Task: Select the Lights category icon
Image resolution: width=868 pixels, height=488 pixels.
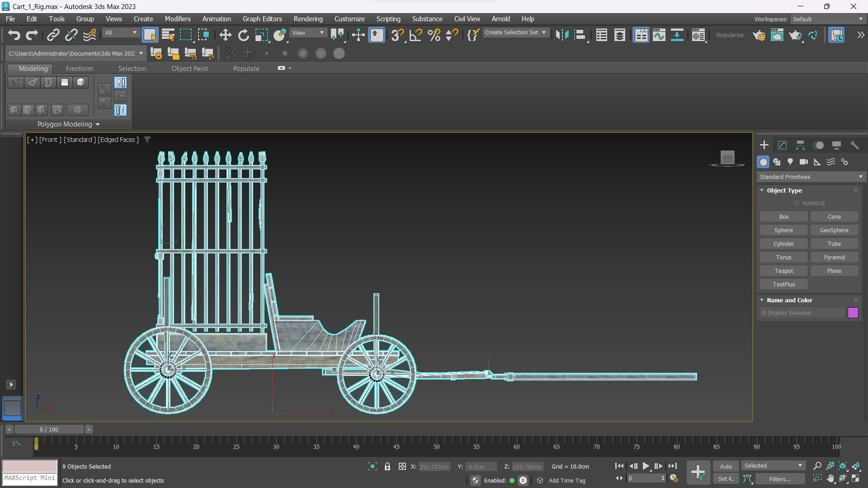Action: point(790,162)
